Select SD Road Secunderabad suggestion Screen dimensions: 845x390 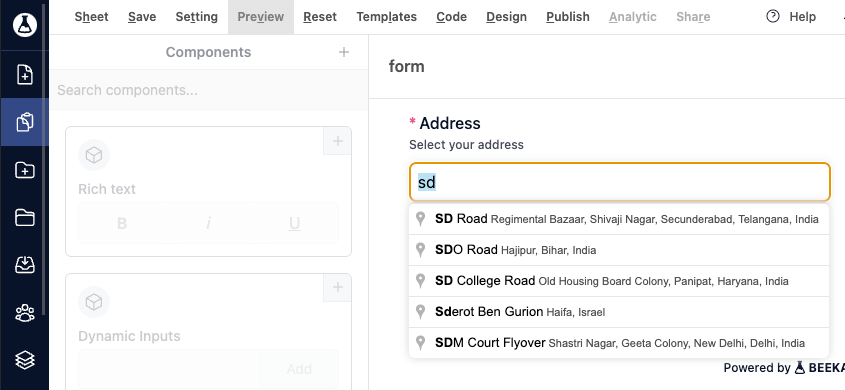point(619,219)
